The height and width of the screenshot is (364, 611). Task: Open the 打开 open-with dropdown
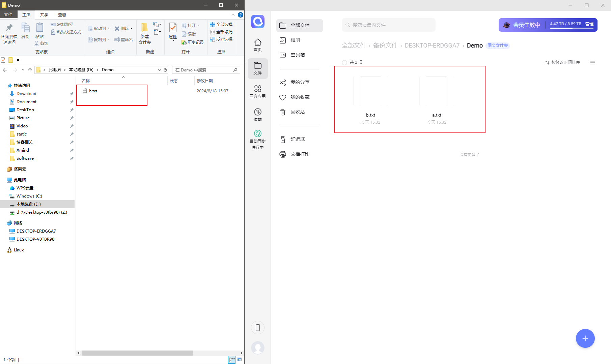(198, 26)
